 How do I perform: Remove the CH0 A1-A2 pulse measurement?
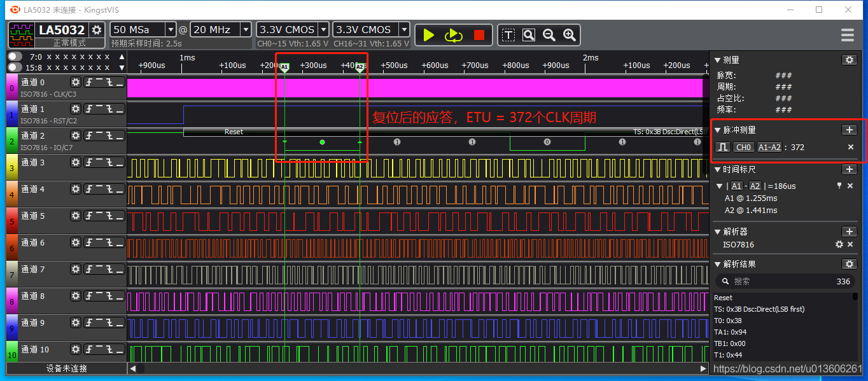[x=851, y=147]
